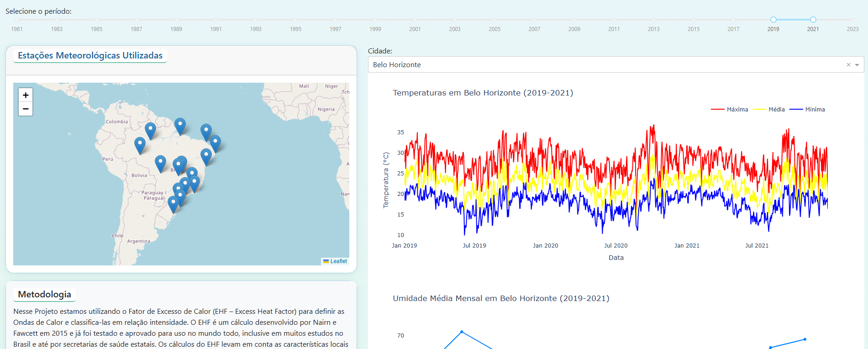The width and height of the screenshot is (868, 349).
Task: Click the 2021 end handle on period slider
Action: click(813, 20)
